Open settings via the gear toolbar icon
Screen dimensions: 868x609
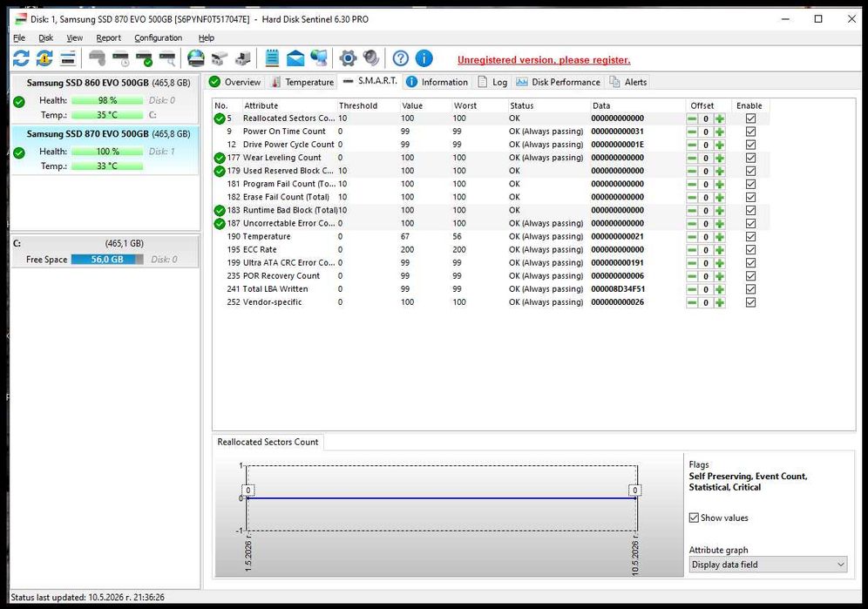click(x=348, y=58)
